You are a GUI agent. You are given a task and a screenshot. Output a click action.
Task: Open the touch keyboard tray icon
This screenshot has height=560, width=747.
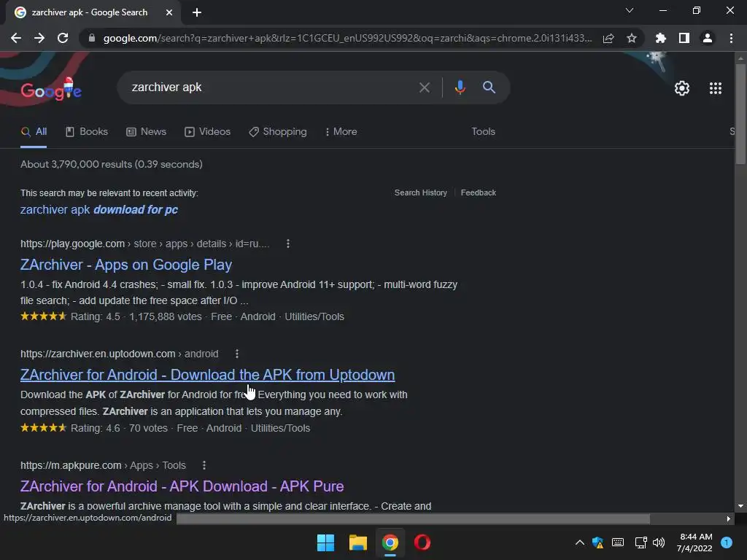(617, 542)
